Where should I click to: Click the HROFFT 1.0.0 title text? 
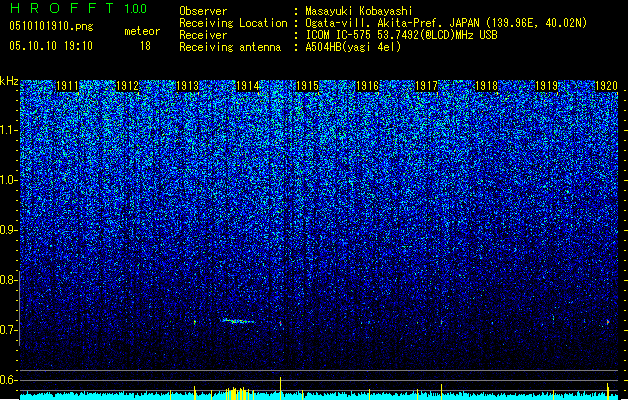(78, 8)
